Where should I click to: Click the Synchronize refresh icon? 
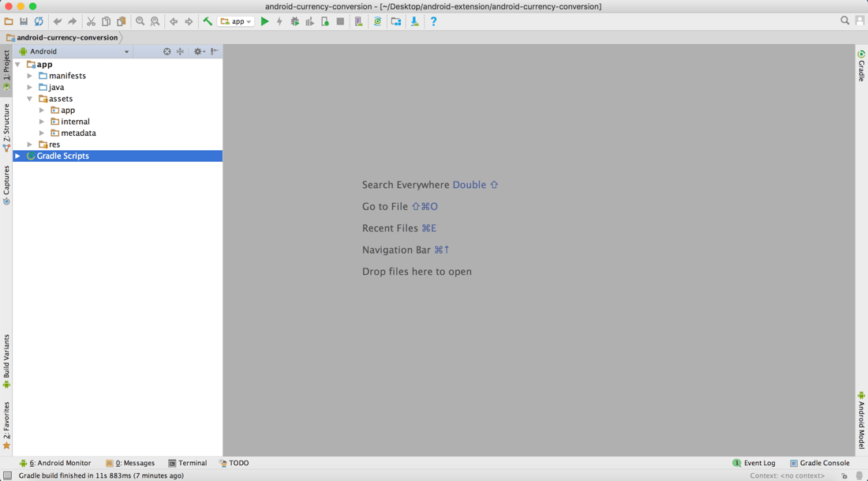tap(39, 21)
